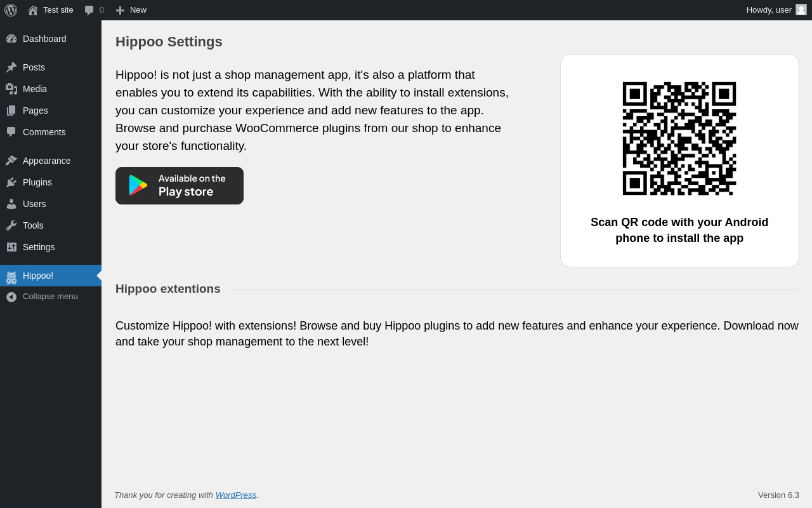This screenshot has height=508, width=812.
Task: Click the Hippoo extentions section heading
Action: click(x=168, y=289)
